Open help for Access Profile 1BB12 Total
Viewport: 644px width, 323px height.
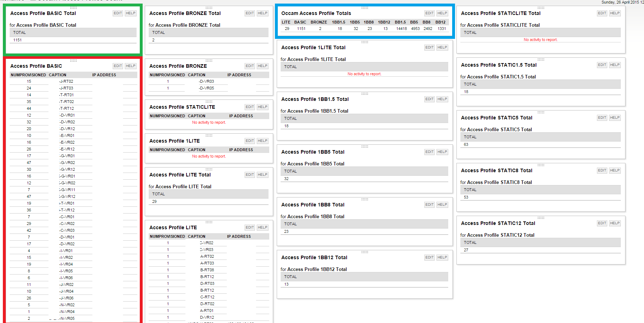[x=442, y=257]
